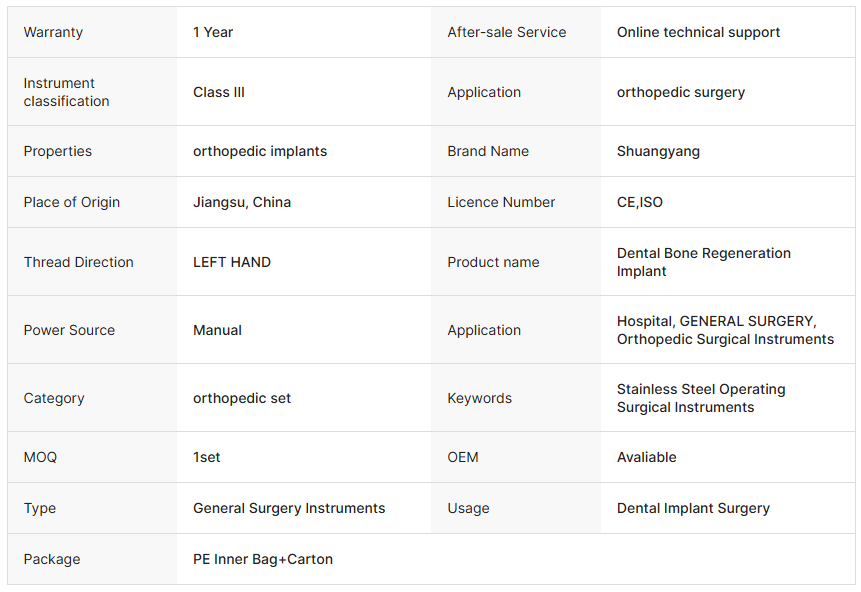The image size is (861, 592).
Task: Click the "PE Inner Bag+Carton" package value
Action: (263, 559)
